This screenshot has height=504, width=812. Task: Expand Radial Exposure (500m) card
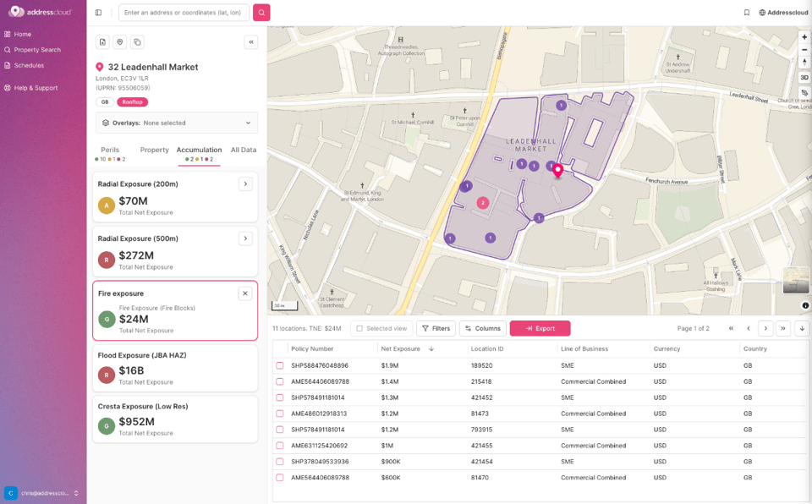tap(245, 238)
